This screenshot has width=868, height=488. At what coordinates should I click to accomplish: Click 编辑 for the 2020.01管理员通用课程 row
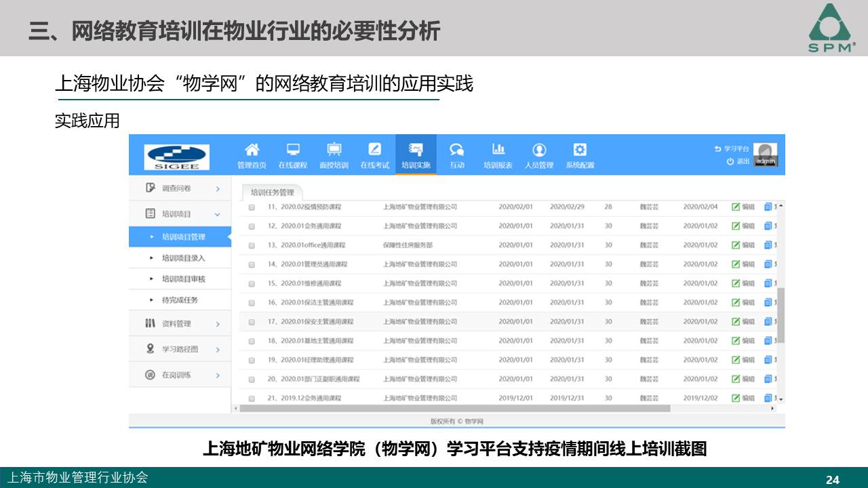coord(743,264)
